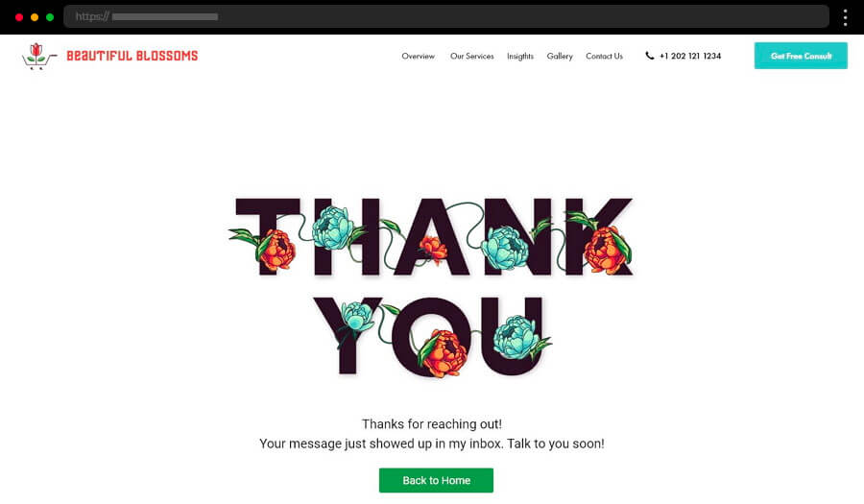Screen dimensions: 864x504
Task: Click the 'Thanks for reaching out!' text
Action: (432, 424)
